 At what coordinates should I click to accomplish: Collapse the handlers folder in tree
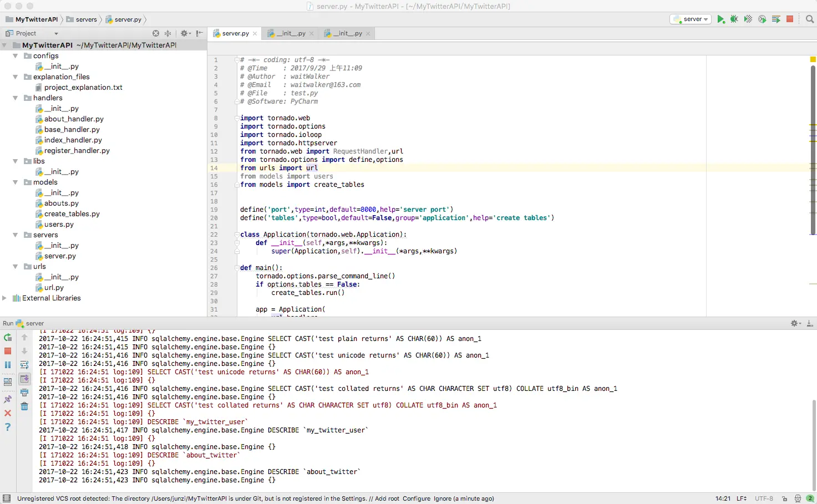[x=16, y=98]
